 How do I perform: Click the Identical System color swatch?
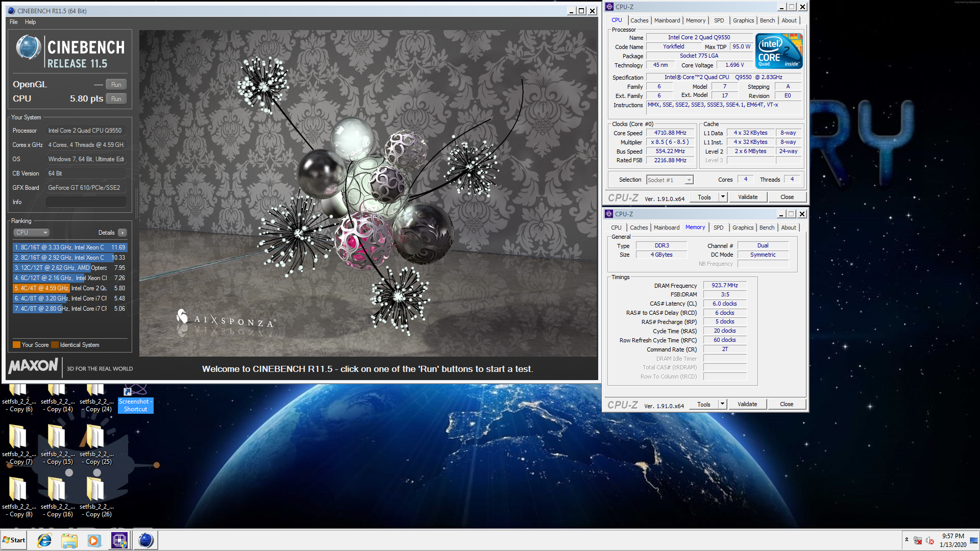click(55, 345)
